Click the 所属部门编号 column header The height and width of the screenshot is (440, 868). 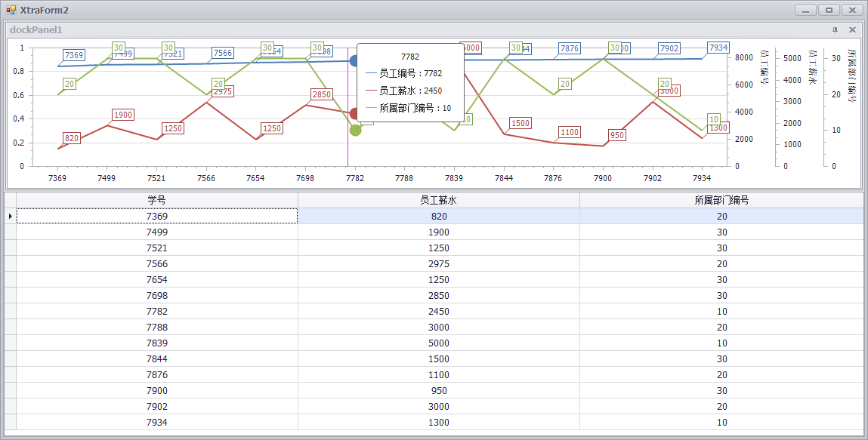coord(722,200)
